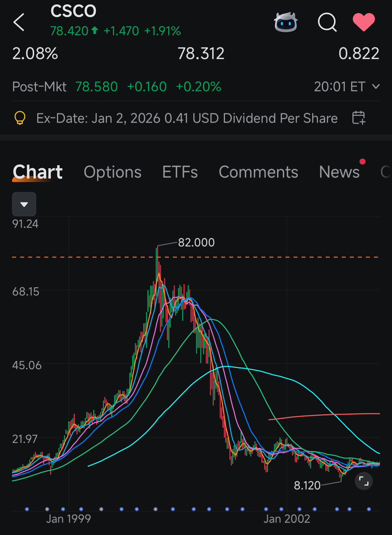This screenshot has width=392, height=535.
Task: Tap the Post-Mkt 78.580 price
Action: (x=96, y=87)
